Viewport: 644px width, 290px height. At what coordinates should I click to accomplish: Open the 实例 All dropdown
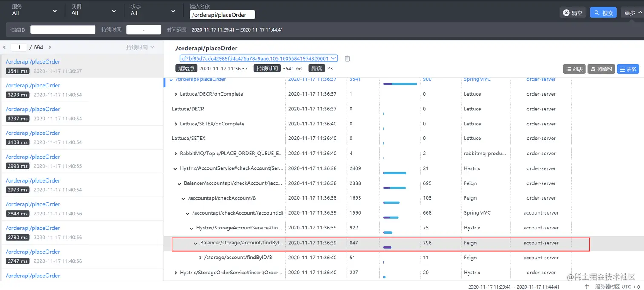94,10
